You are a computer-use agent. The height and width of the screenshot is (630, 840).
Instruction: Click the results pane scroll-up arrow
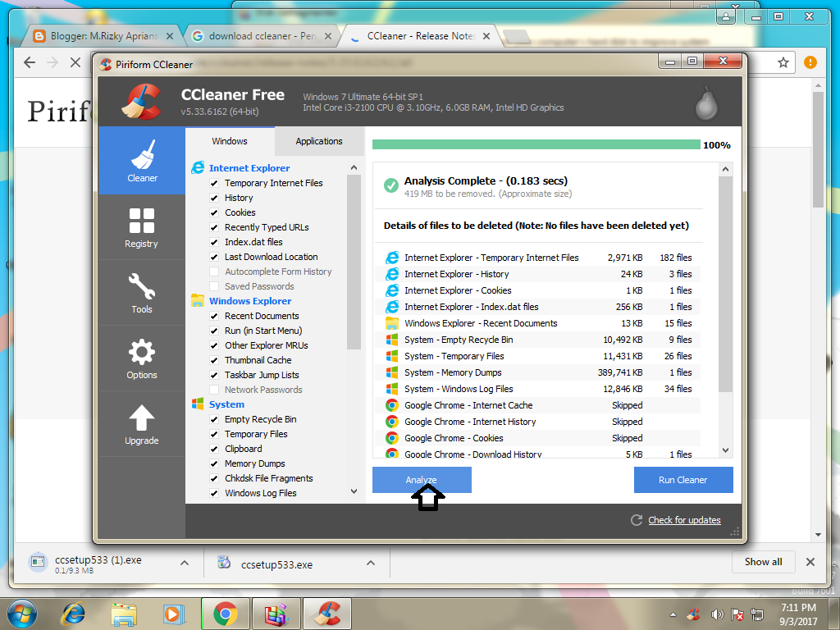pos(725,169)
